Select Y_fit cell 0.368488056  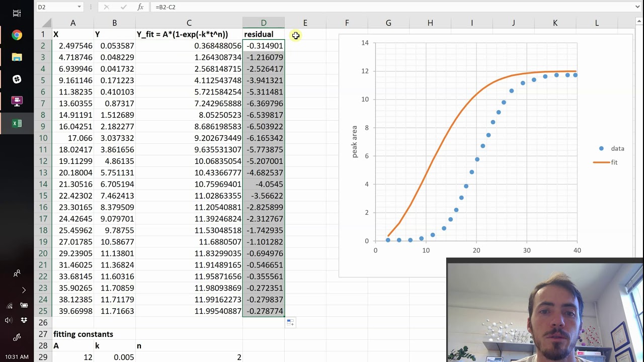[x=189, y=46]
